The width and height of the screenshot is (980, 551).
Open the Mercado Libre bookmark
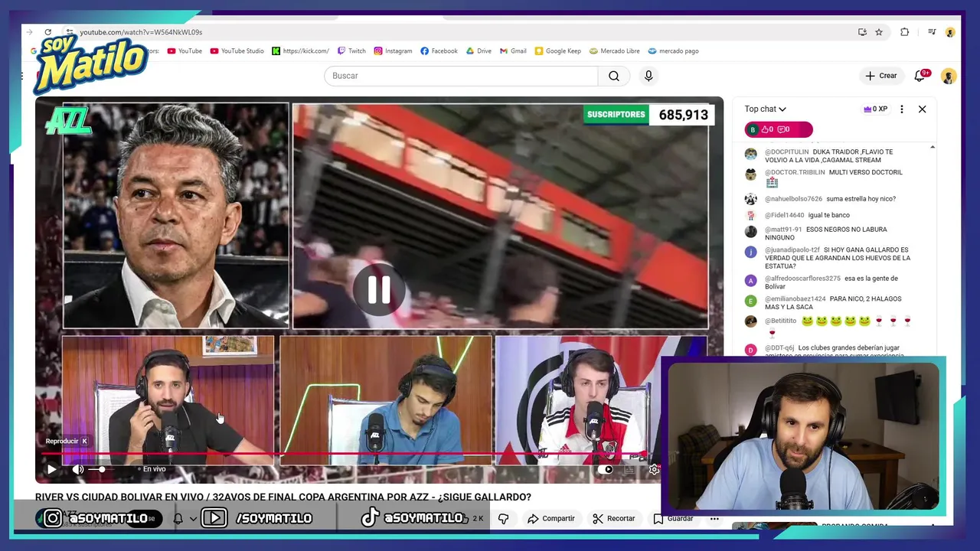tap(614, 51)
